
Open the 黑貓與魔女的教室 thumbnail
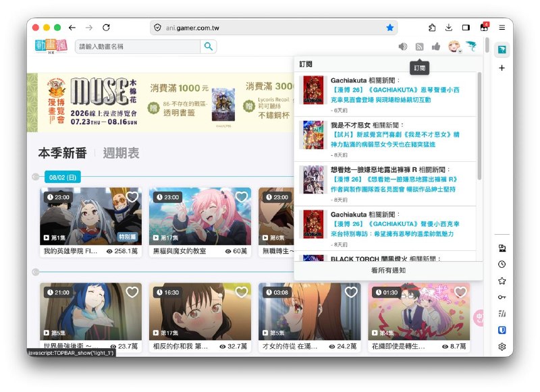point(200,216)
